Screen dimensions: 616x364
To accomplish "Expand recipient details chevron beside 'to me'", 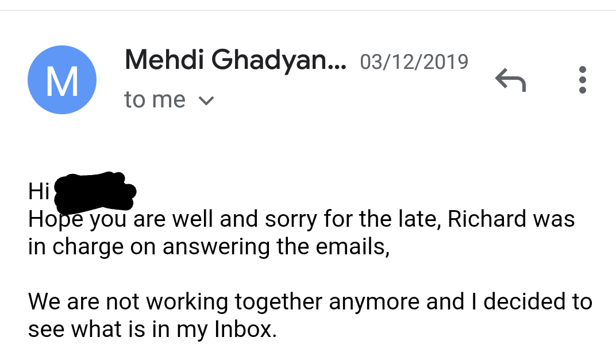I will (x=206, y=101).
